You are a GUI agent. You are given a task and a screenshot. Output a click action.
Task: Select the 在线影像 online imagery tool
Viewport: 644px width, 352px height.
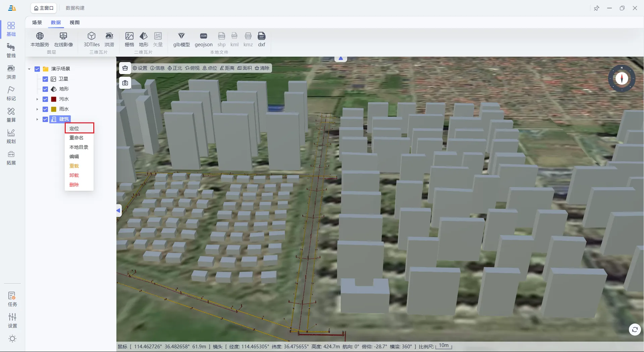(x=63, y=39)
